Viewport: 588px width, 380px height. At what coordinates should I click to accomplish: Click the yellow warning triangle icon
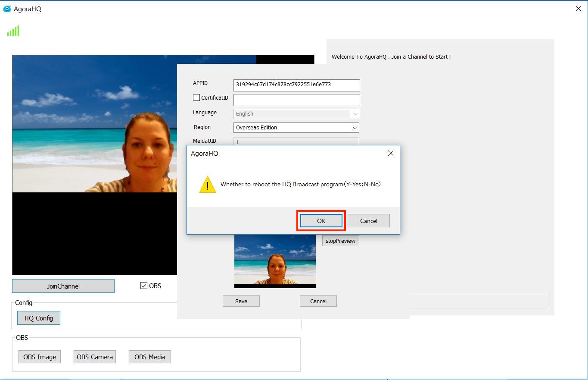pyautogui.click(x=207, y=185)
